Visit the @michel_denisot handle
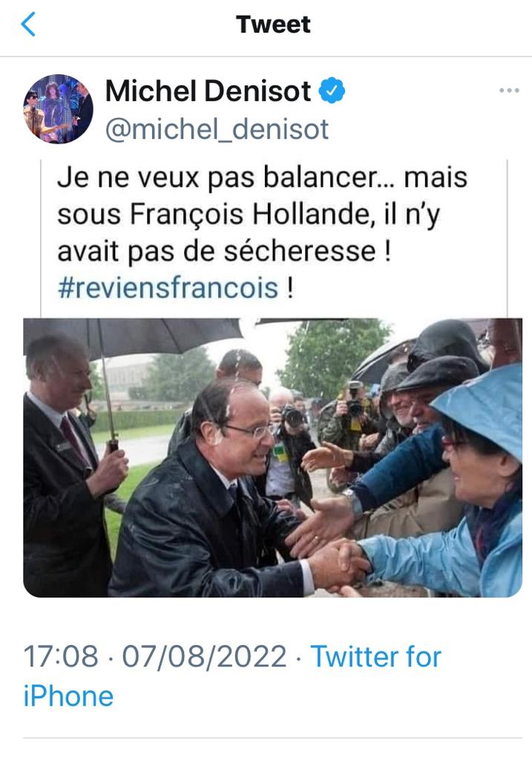The width and height of the screenshot is (532, 760). (x=217, y=129)
